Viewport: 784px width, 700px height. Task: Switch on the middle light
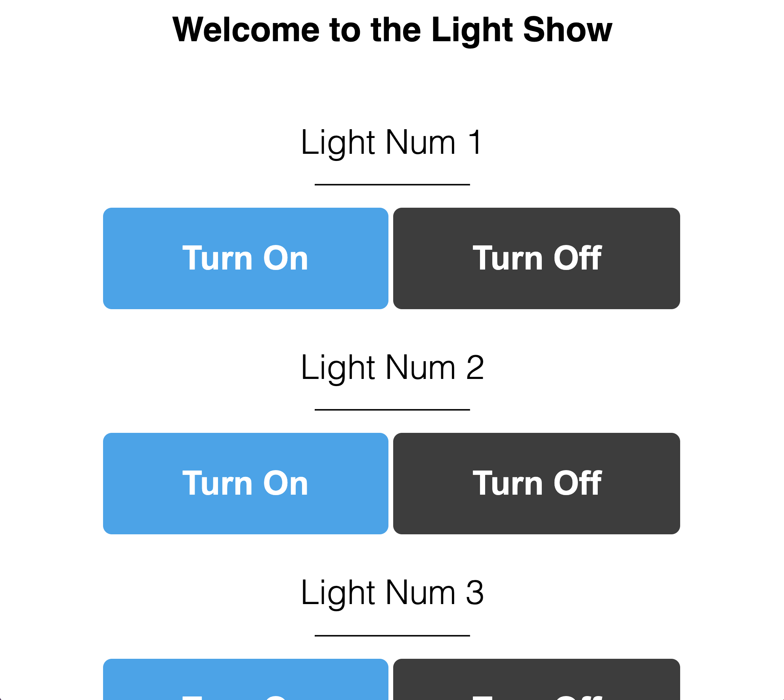(x=245, y=482)
